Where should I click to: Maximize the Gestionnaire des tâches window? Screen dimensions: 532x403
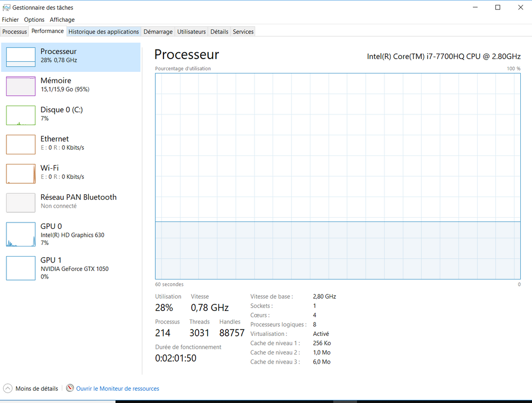pyautogui.click(x=498, y=7)
